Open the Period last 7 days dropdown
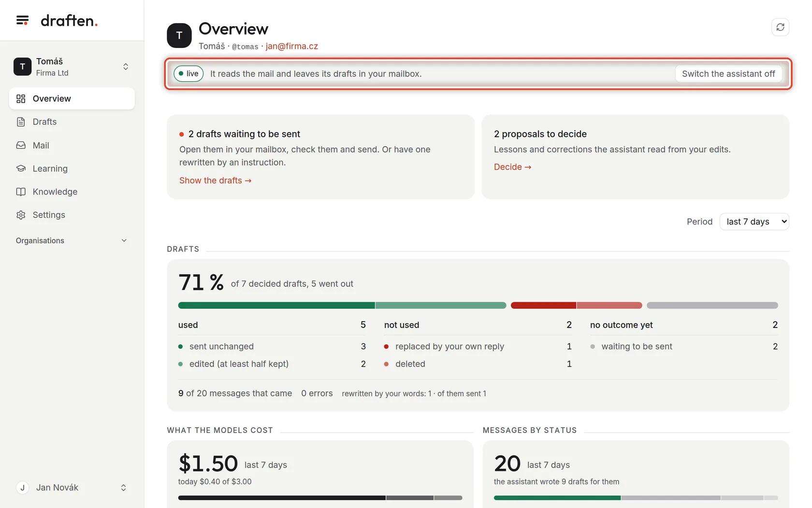 [x=754, y=222]
